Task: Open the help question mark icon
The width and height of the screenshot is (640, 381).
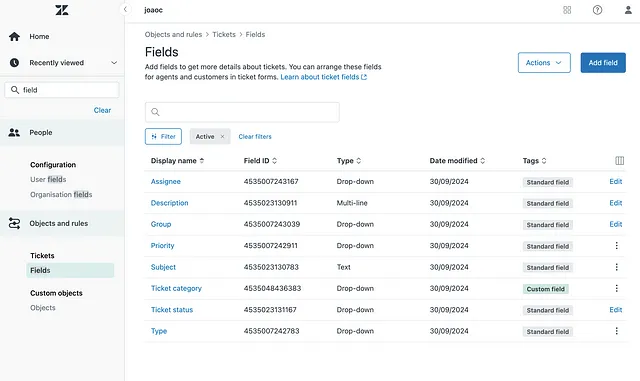Action: pyautogui.click(x=597, y=10)
